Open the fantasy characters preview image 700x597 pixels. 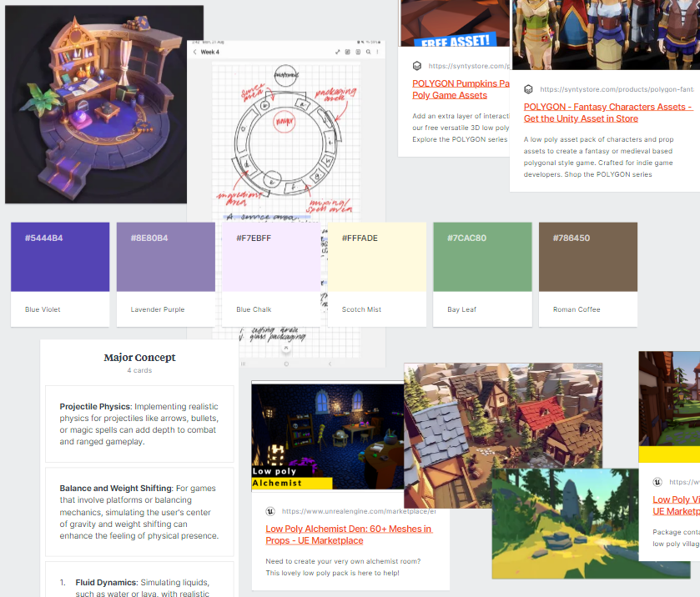(606, 35)
